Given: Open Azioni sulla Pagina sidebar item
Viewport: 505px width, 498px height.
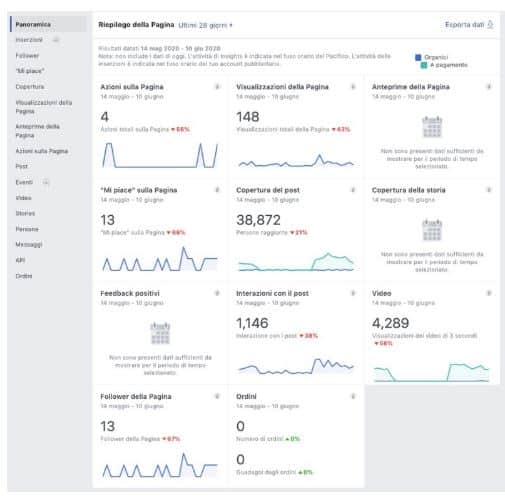Looking at the screenshot, I should coord(42,151).
